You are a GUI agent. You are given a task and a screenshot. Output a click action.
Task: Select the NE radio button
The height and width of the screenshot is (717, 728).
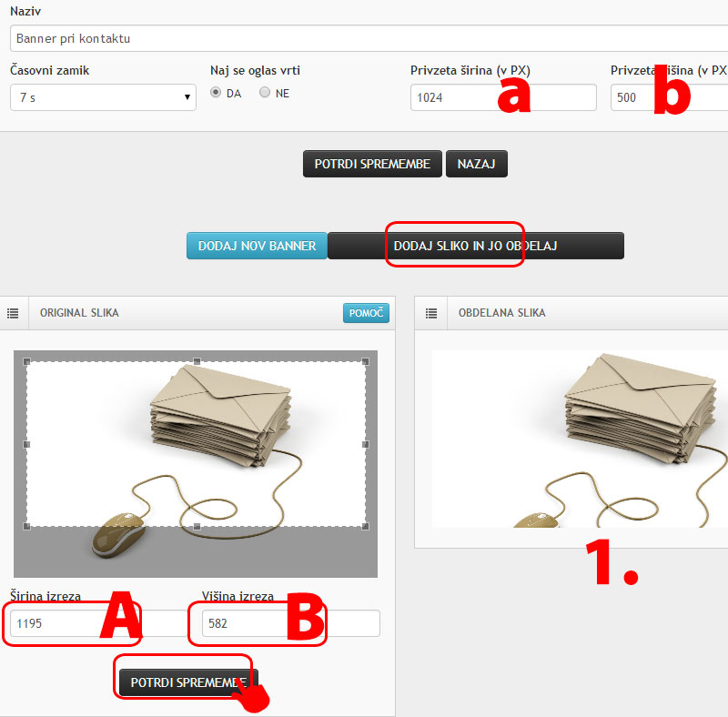[x=265, y=93]
